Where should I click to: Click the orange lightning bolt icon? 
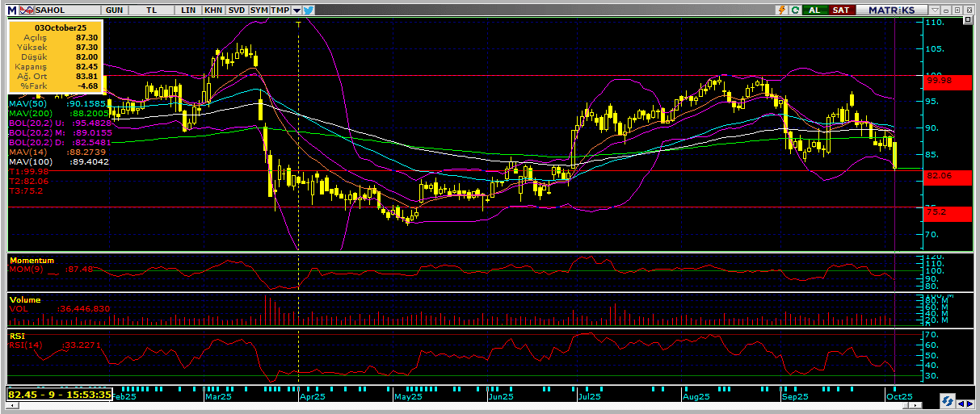781,10
